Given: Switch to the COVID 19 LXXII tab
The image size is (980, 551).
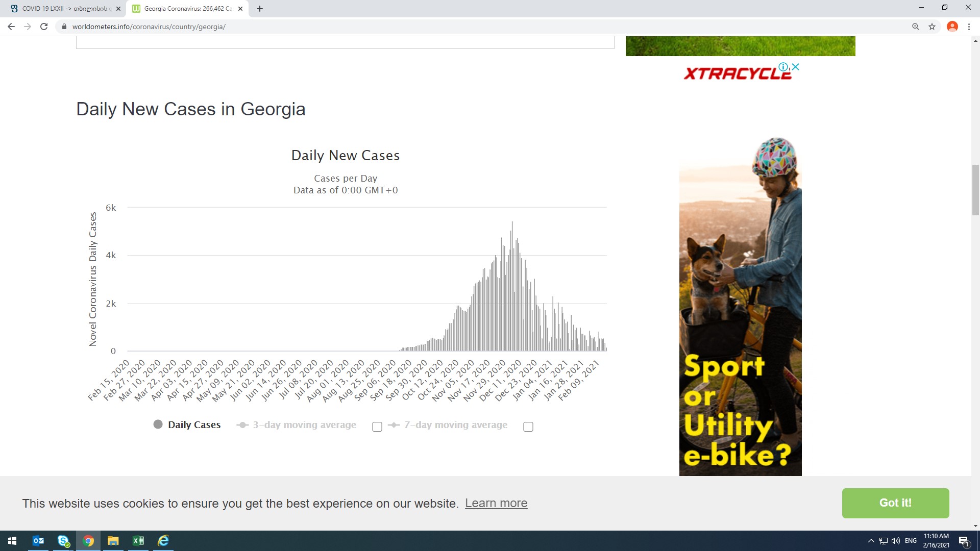Looking at the screenshot, I should [61, 9].
